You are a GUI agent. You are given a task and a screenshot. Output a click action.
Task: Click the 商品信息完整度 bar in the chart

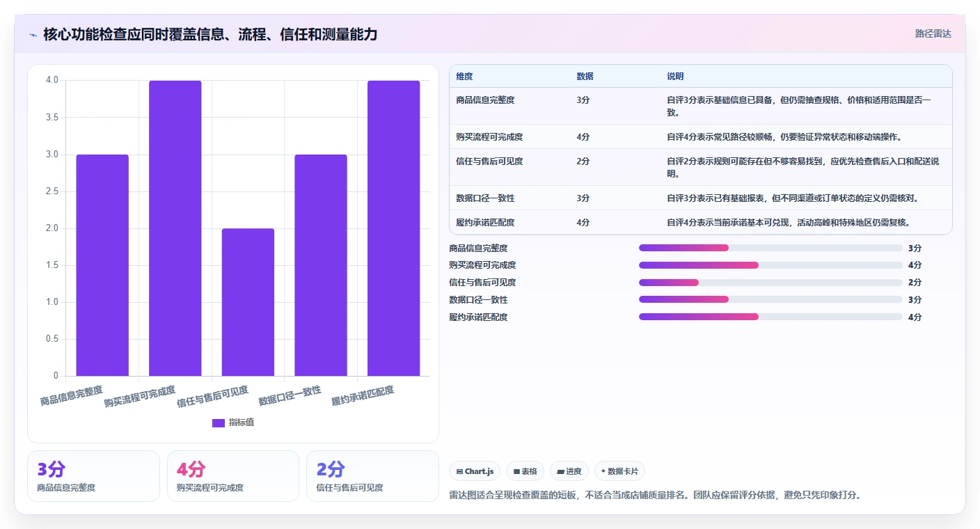tap(102, 265)
